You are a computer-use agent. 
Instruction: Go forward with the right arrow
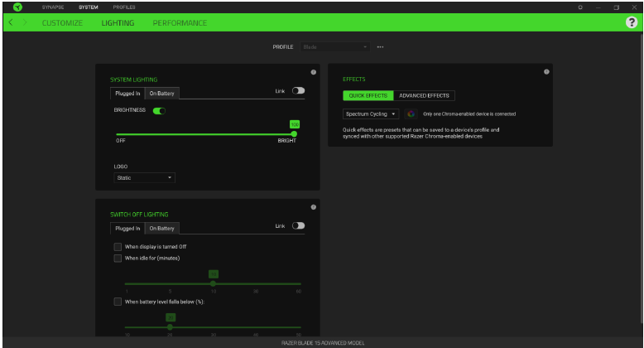tap(25, 22)
